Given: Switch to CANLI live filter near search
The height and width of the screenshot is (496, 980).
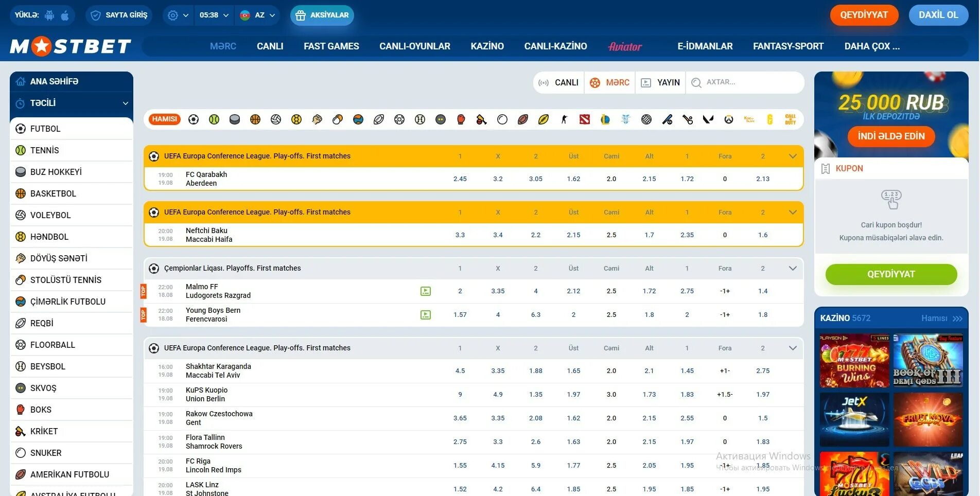Looking at the screenshot, I should (x=558, y=82).
